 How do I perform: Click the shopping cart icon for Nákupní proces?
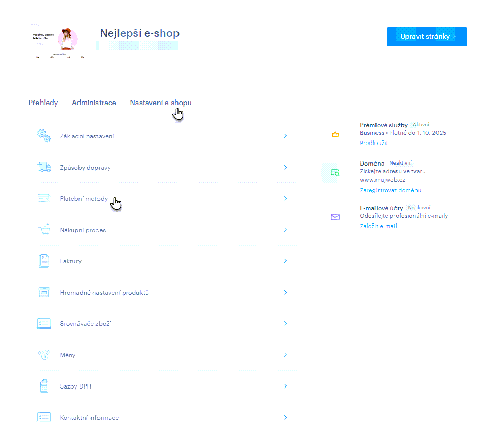[44, 230]
